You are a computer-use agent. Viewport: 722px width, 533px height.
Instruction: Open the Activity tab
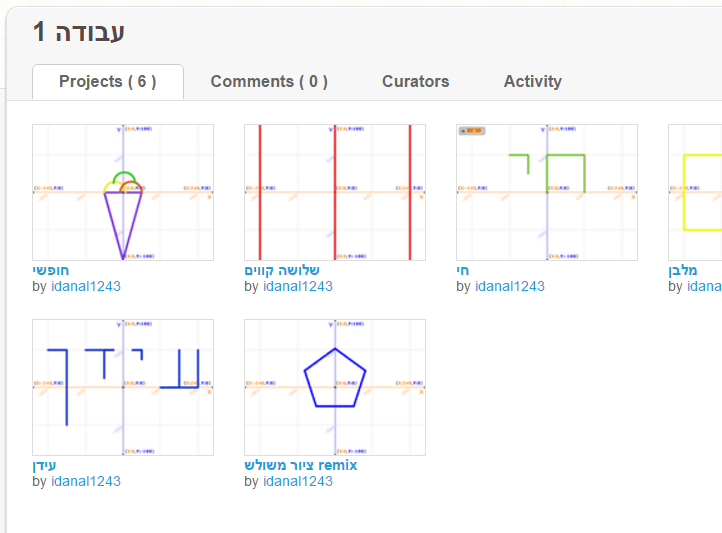tap(533, 82)
